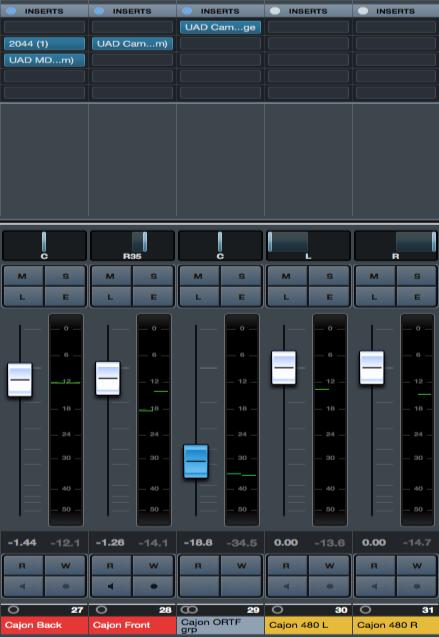
Task: Edit Cajon Back channel settings
Action: (65, 297)
